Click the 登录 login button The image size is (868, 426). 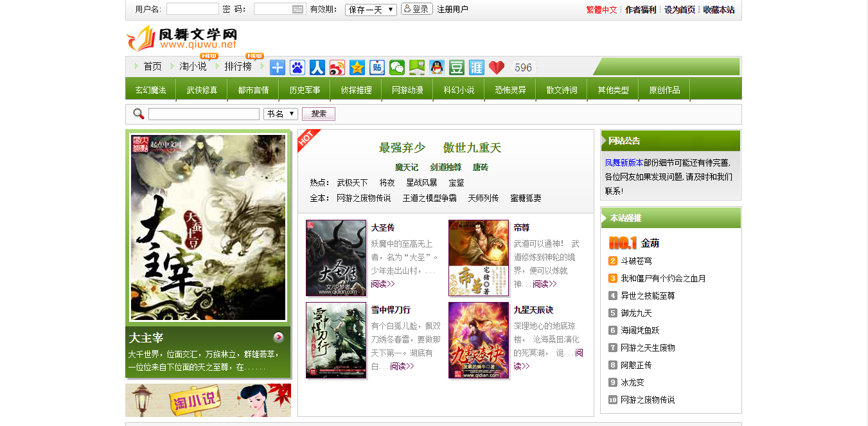417,9
